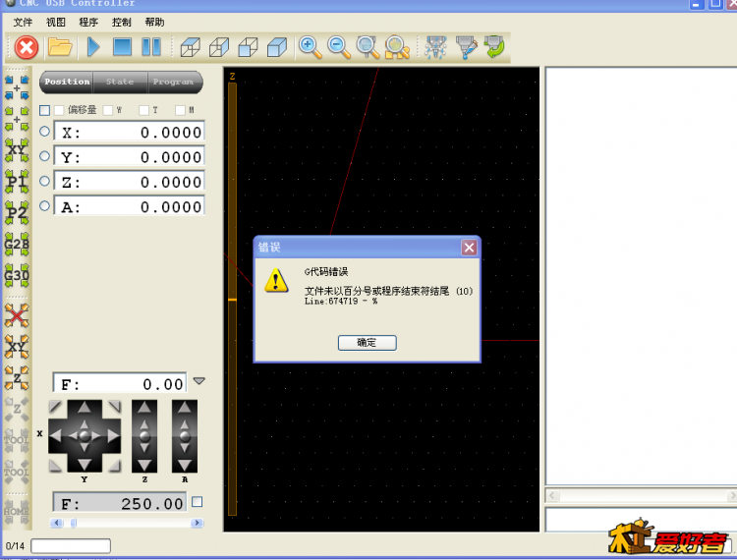Click jog speed slider right arrow
The image size is (737, 560).
click(197, 523)
